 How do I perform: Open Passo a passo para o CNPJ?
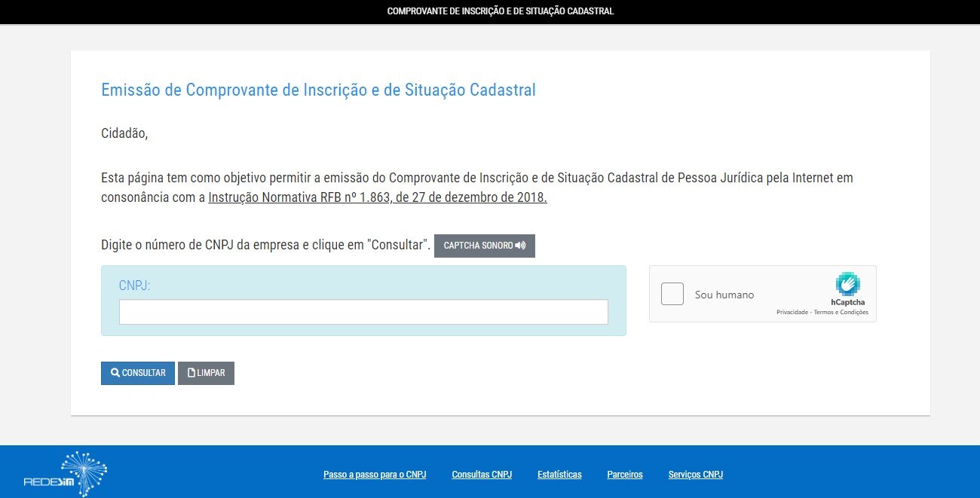pyautogui.click(x=375, y=475)
